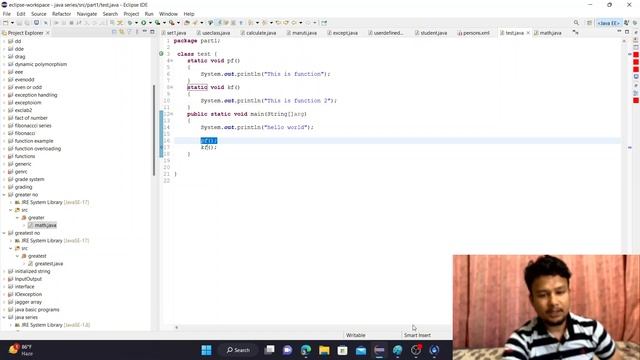Open the weather widget on the taskbar

click(x=20, y=350)
